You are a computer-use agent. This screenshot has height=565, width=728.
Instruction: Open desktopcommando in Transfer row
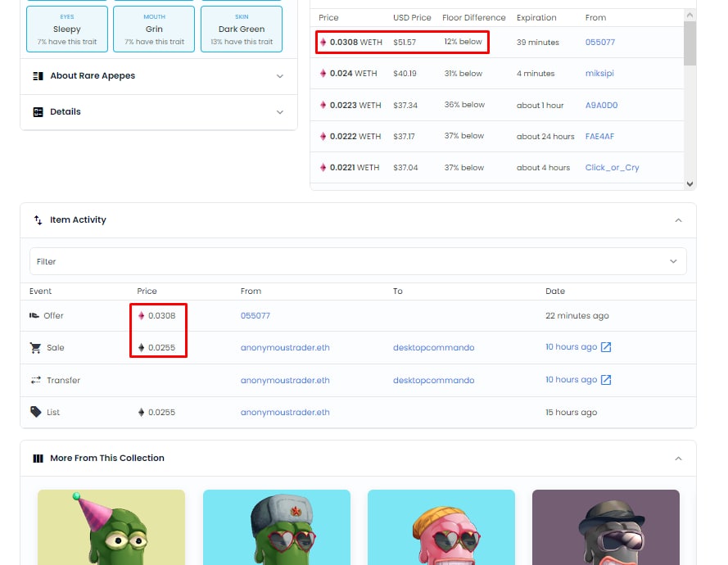434,380
